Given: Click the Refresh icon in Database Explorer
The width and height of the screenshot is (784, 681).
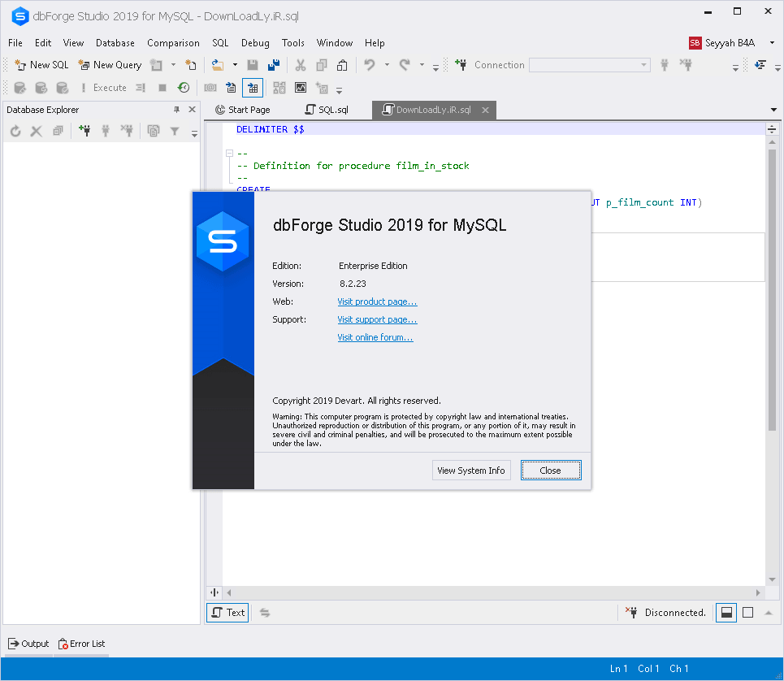Looking at the screenshot, I should (x=15, y=130).
